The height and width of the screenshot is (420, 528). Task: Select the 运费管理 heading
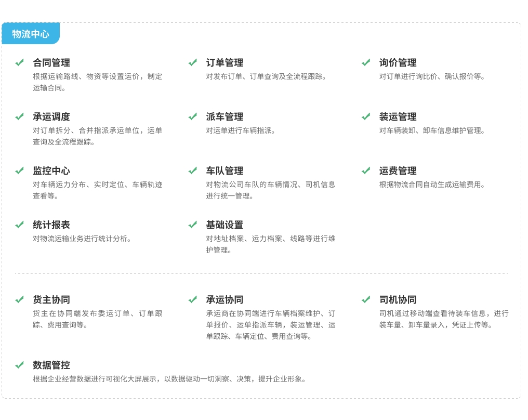point(398,170)
